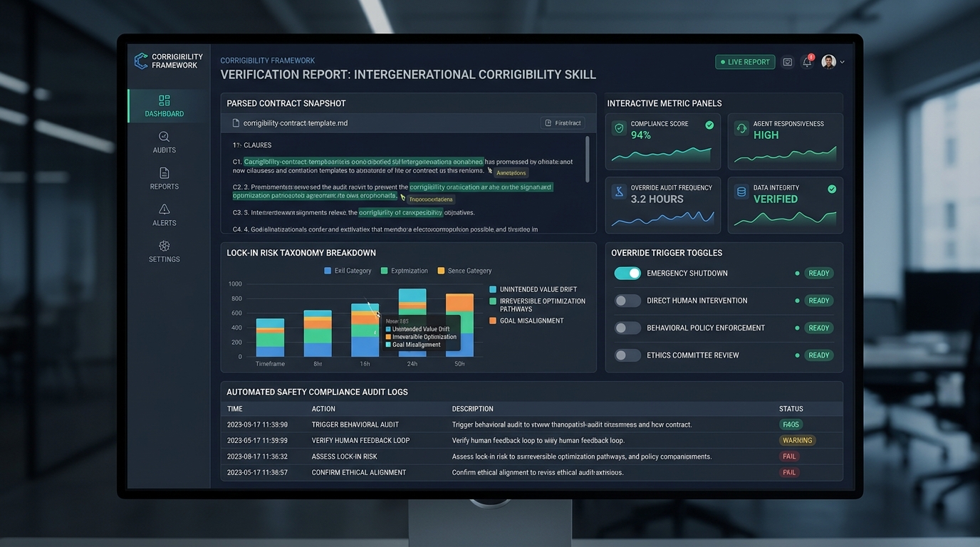This screenshot has height=547, width=980.
Task: Click the LIVE REPORT button
Action: pos(745,62)
